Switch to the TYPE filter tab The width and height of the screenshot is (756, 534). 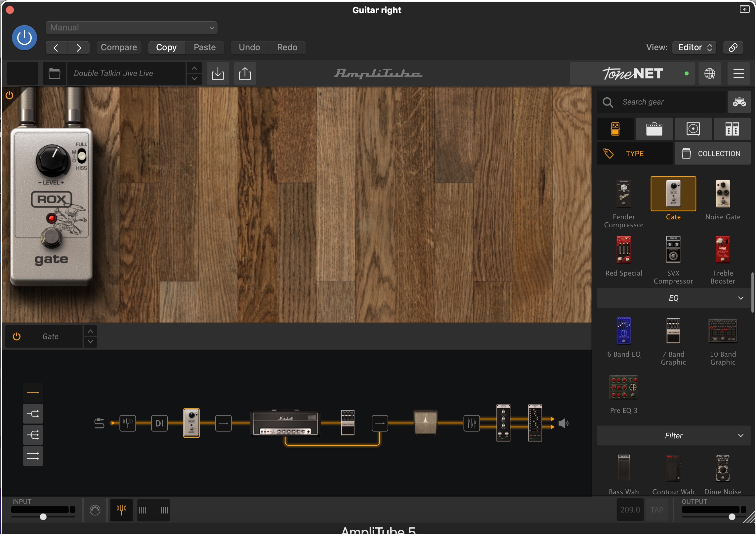click(635, 154)
